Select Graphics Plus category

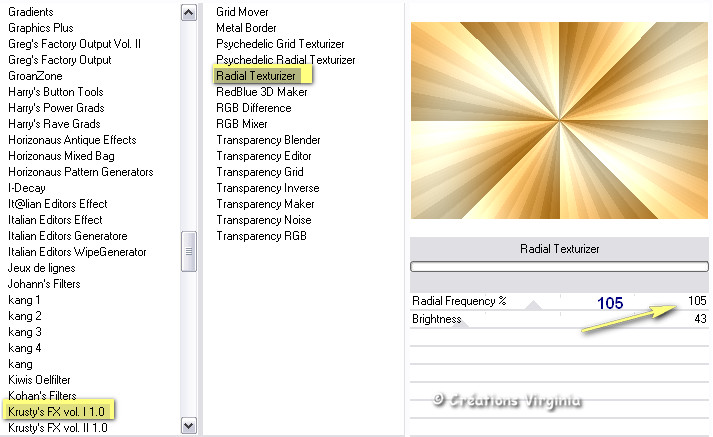point(40,28)
